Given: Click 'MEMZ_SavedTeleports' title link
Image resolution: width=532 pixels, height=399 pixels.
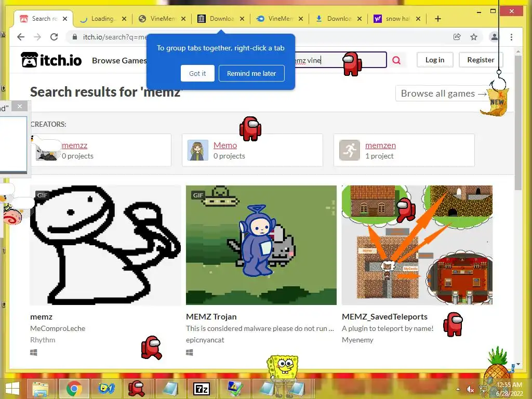Looking at the screenshot, I should (x=385, y=316).
